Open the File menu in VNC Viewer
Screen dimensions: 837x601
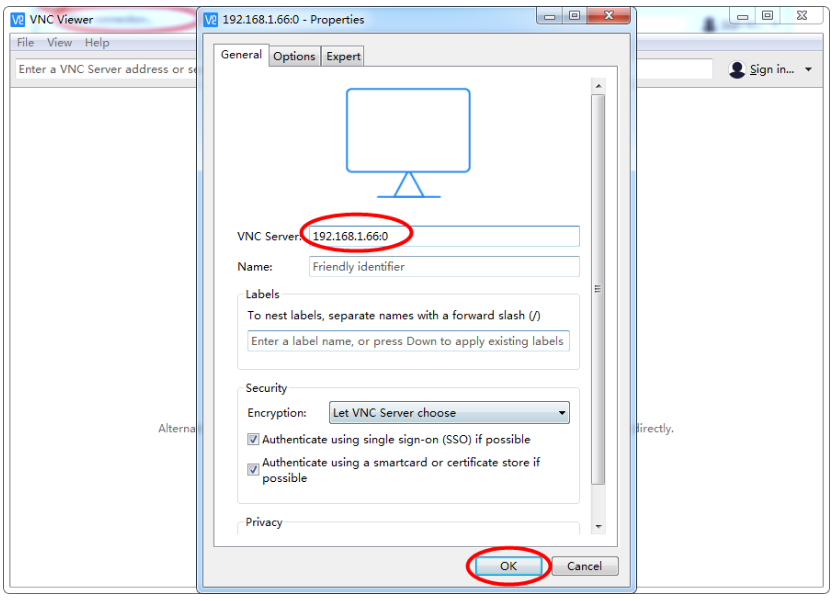(x=25, y=43)
